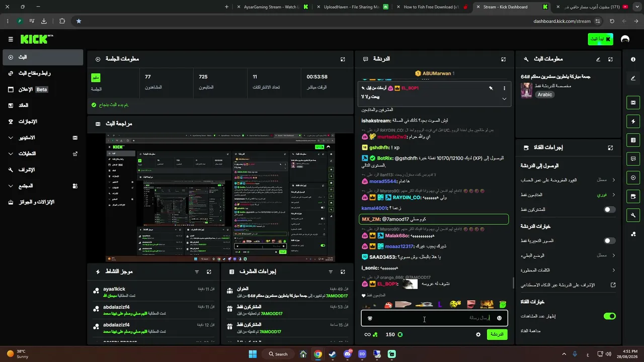Screen dimensions: 644x362
Task: Select البث in the left sidebar
Action: pos(43,57)
